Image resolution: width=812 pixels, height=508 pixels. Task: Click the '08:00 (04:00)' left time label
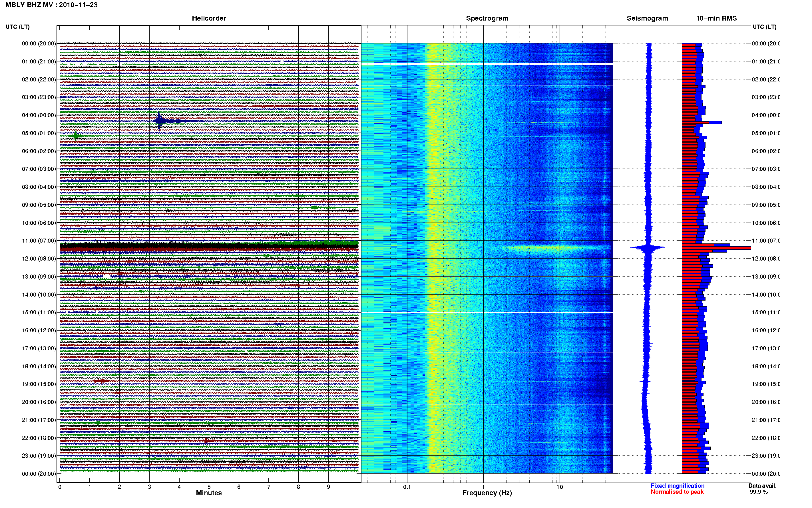click(x=39, y=187)
